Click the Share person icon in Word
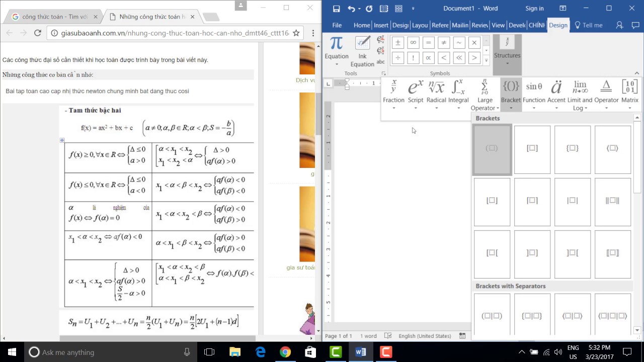 620,25
